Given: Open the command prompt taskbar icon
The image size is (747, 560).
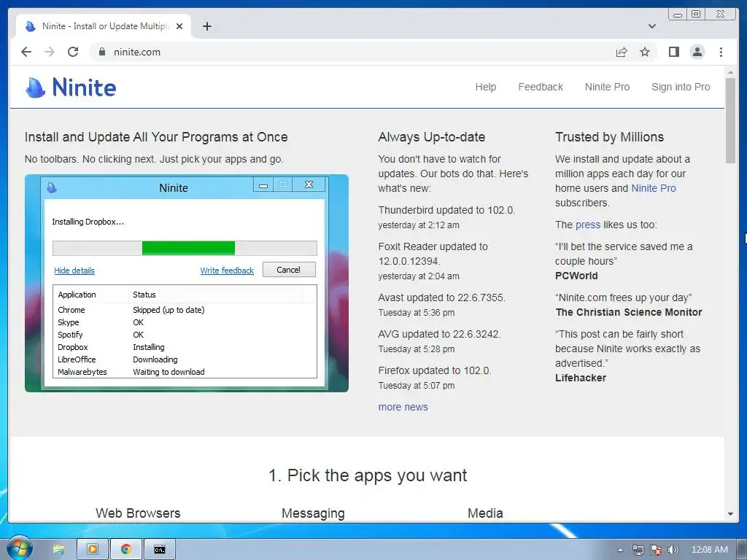Looking at the screenshot, I should [x=160, y=550].
